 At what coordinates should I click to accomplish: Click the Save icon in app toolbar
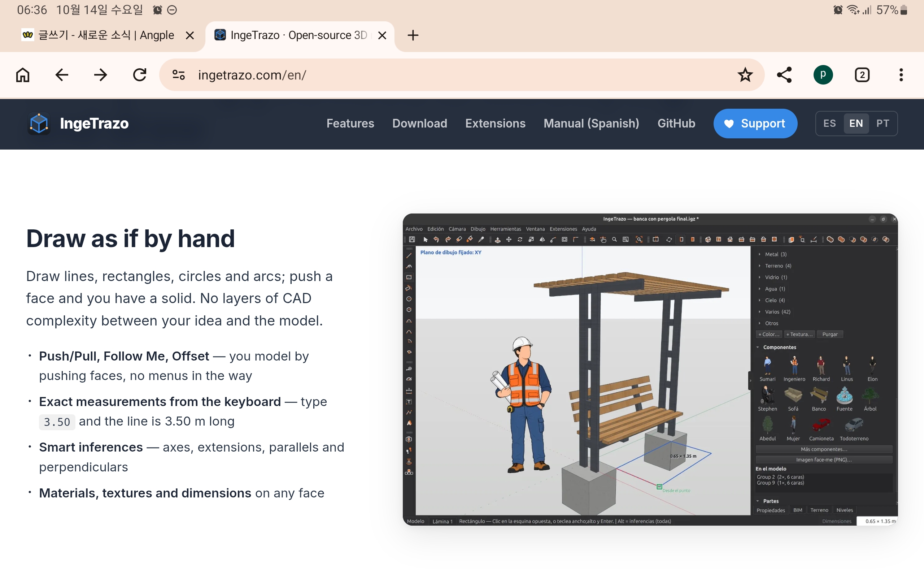click(x=412, y=240)
